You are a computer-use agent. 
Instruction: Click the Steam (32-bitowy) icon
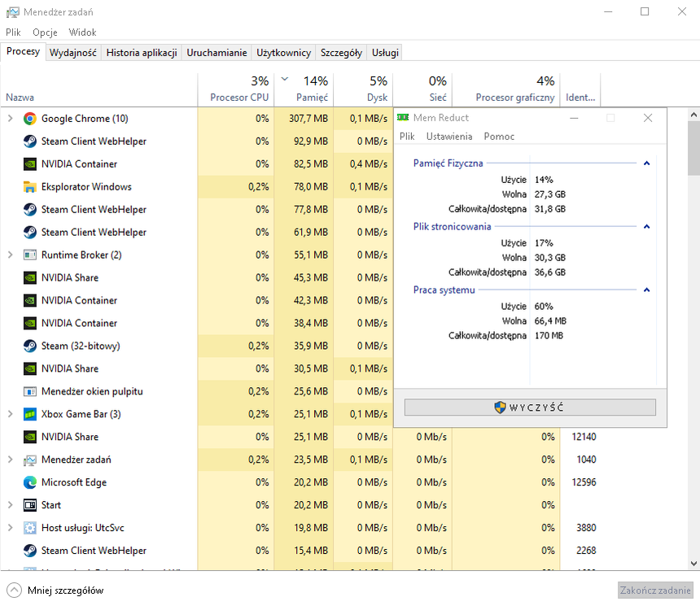[30, 346]
